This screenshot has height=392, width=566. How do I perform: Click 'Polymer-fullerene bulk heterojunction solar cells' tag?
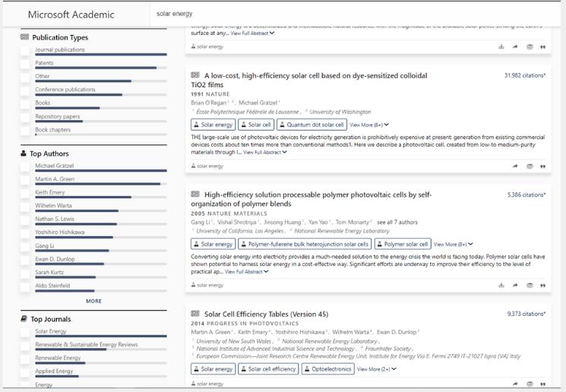point(305,244)
